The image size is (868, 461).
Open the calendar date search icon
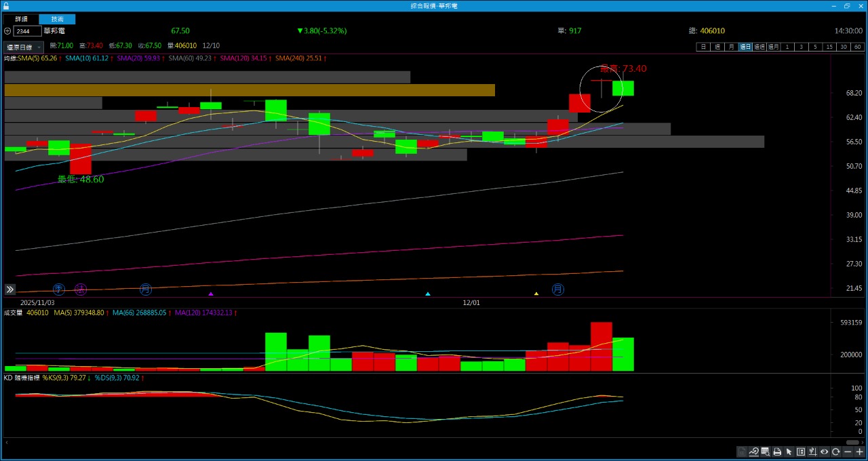[x=766, y=452]
